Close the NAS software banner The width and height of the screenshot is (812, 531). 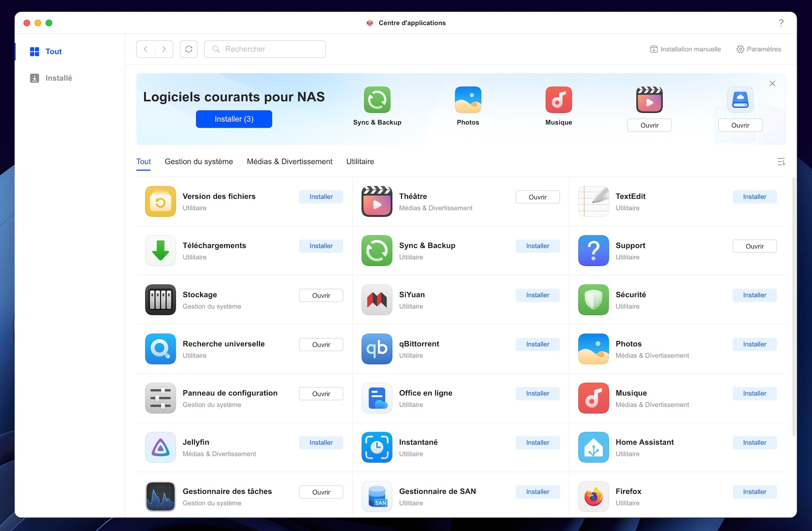772,84
